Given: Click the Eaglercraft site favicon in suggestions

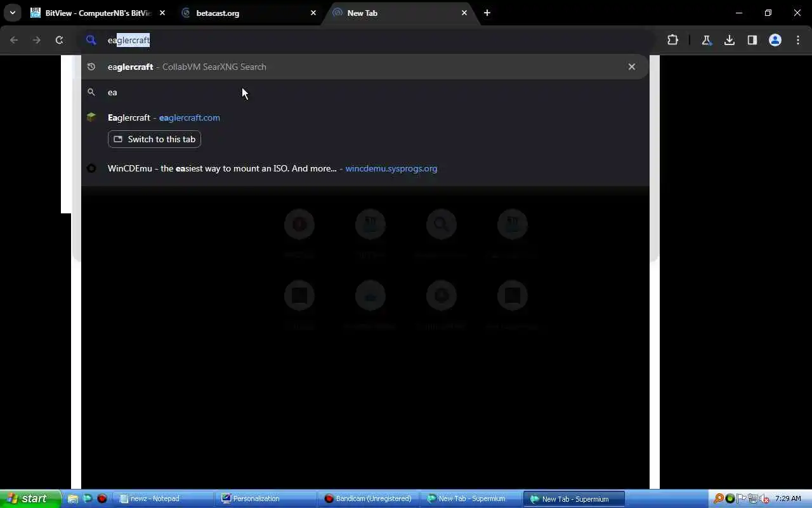Looking at the screenshot, I should coord(91,117).
